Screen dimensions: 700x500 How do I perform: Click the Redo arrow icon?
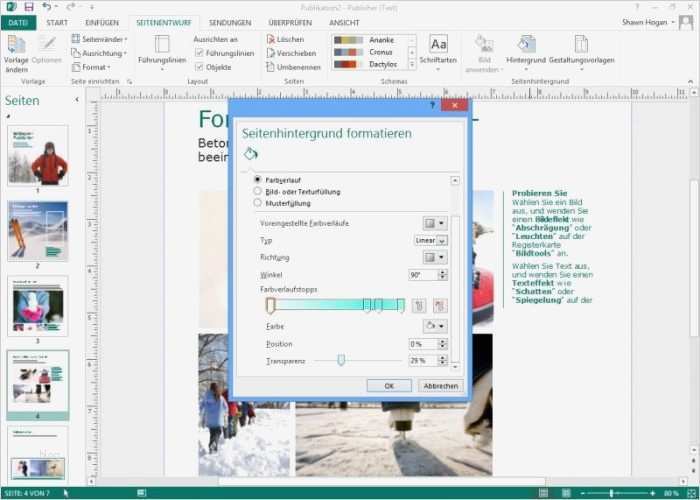(71, 7)
